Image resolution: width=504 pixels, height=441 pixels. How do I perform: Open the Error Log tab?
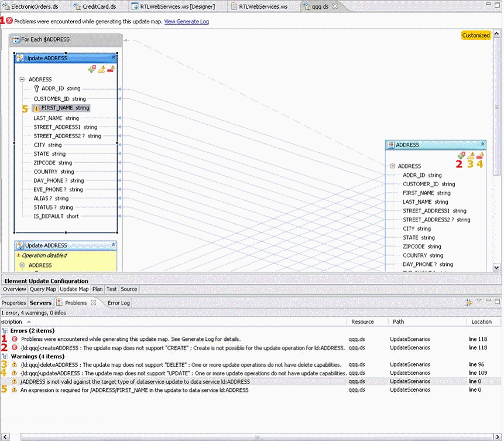[119, 303]
